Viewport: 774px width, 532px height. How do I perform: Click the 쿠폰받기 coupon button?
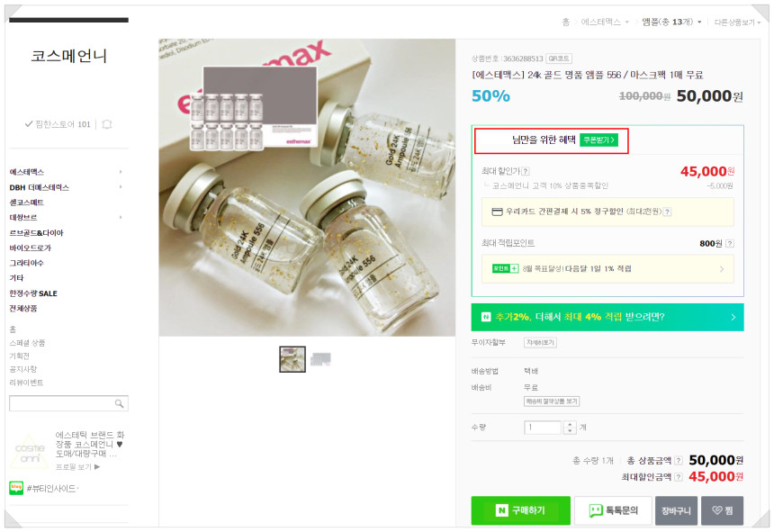tap(598, 140)
